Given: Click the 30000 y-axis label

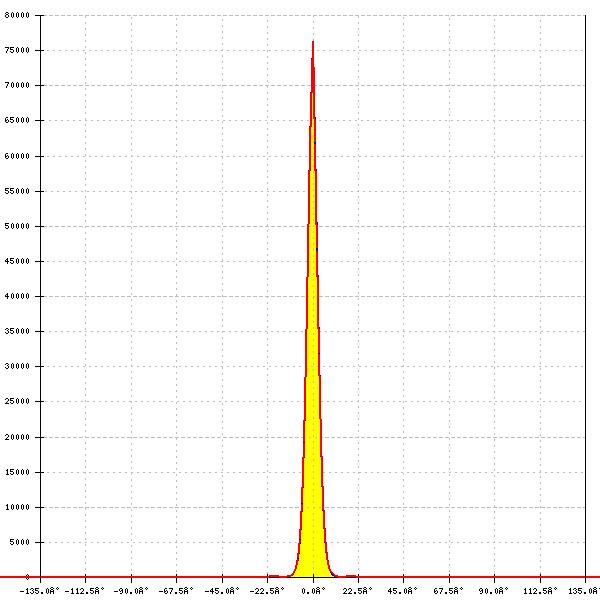Looking at the screenshot, I should (x=17, y=366).
